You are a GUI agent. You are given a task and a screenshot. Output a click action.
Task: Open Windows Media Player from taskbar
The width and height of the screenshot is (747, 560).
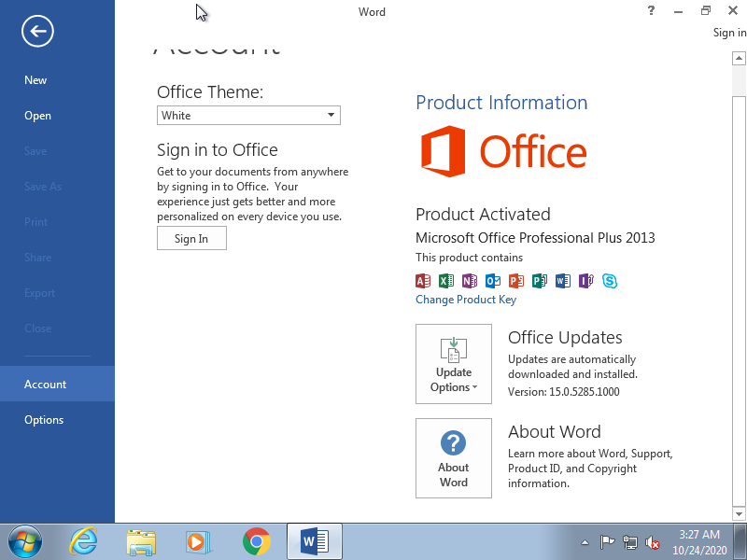click(198, 542)
